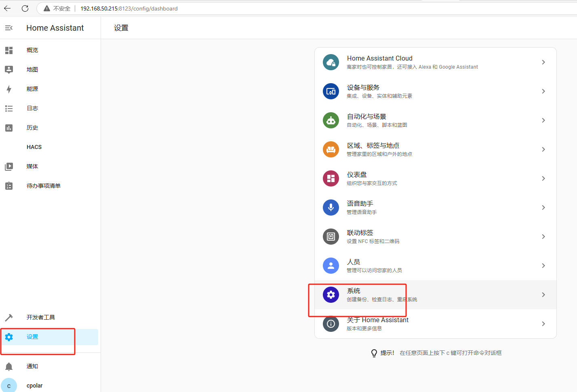Click the 设置 gear icon in the sidebar
The height and width of the screenshot is (392, 577).
[x=9, y=337]
